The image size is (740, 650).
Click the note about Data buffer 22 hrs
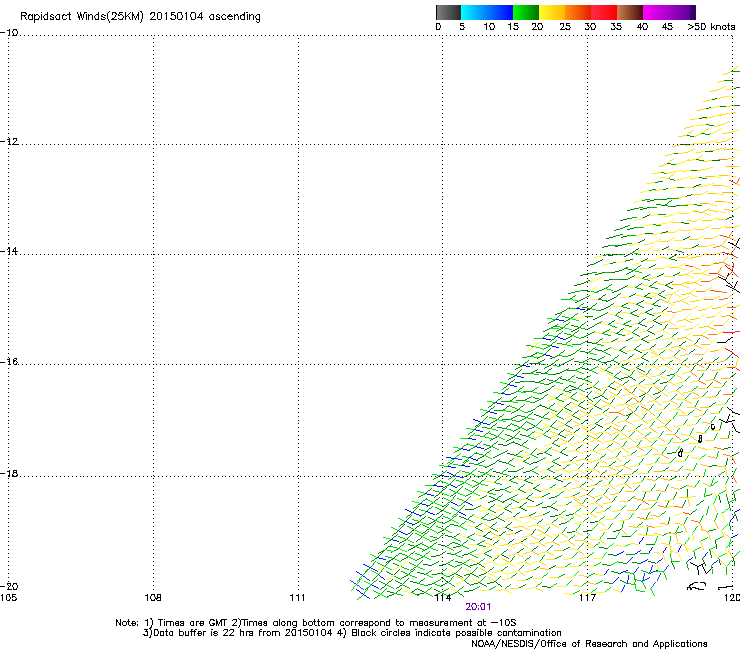coord(352,633)
